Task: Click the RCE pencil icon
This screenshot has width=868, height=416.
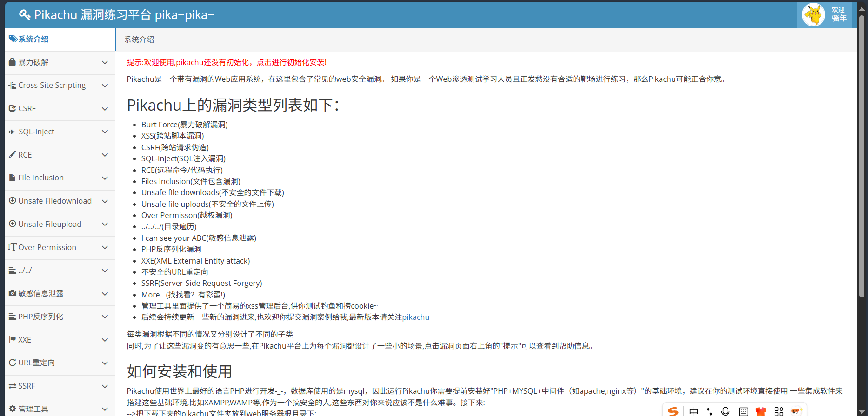Action: tap(13, 154)
